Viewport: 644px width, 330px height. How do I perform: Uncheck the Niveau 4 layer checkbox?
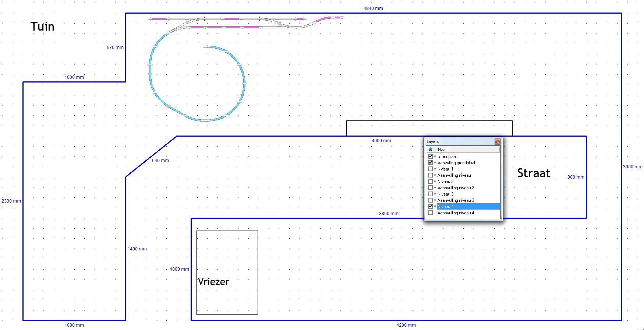[x=430, y=207]
